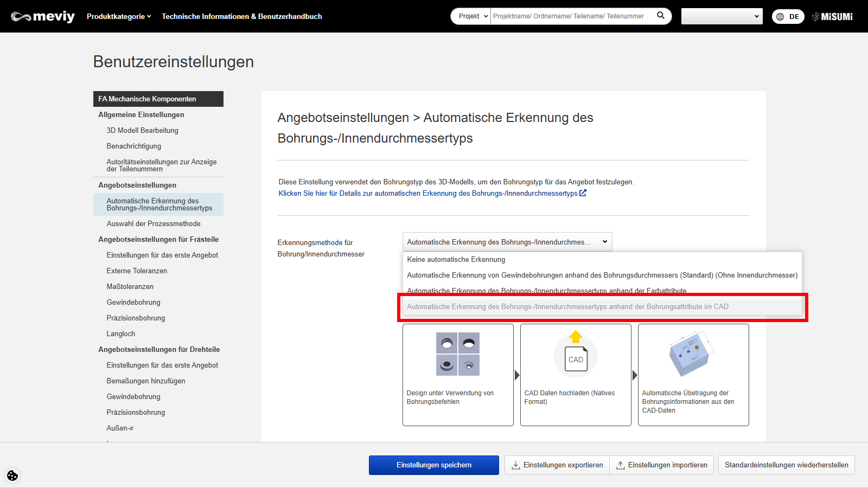Choose the Bohrungsattribute im CAD option
Viewport: 868px width, 488px height.
567,307
